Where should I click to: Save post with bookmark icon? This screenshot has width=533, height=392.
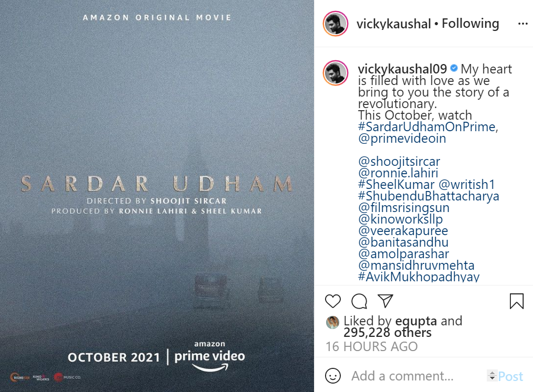[516, 301]
